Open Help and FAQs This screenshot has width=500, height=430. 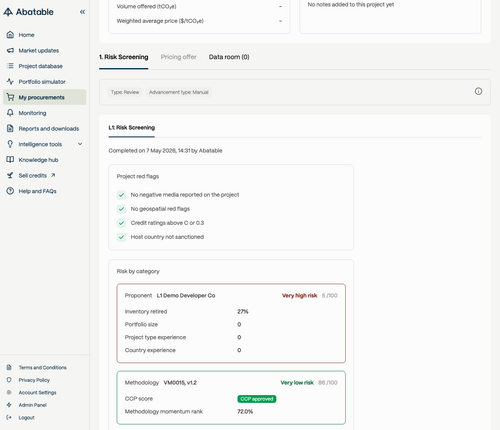pyautogui.click(x=45, y=191)
